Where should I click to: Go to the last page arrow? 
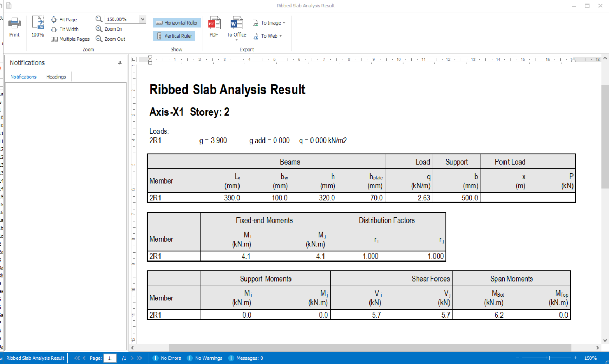139,358
